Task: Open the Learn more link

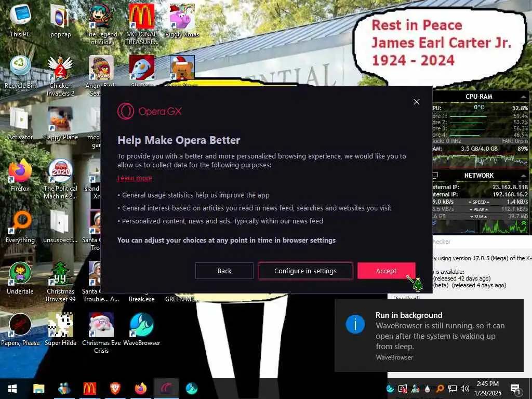Action: click(135, 178)
